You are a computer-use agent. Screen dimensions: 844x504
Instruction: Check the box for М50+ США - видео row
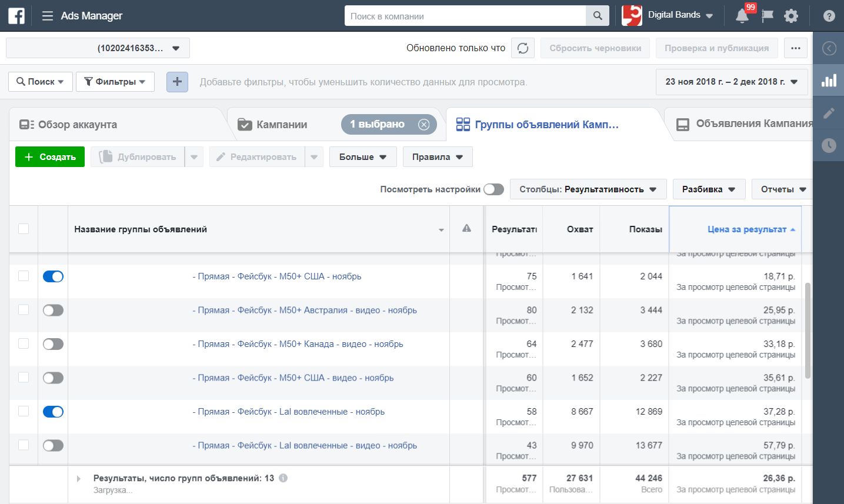(x=24, y=377)
